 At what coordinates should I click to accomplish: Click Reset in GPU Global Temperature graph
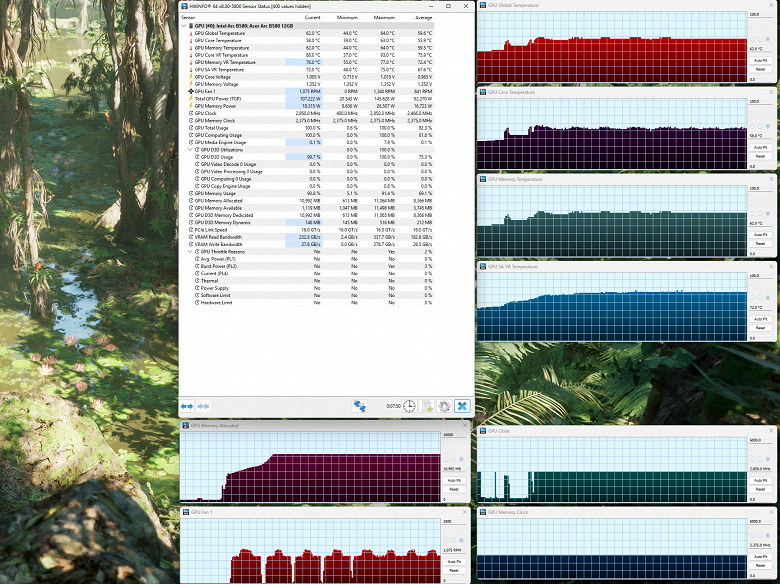760,69
